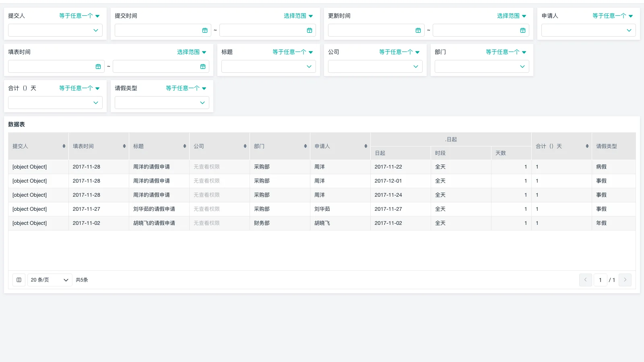Select row with 胡晓飞的请假申请 title
The image size is (644, 362).
pyautogui.click(x=154, y=223)
